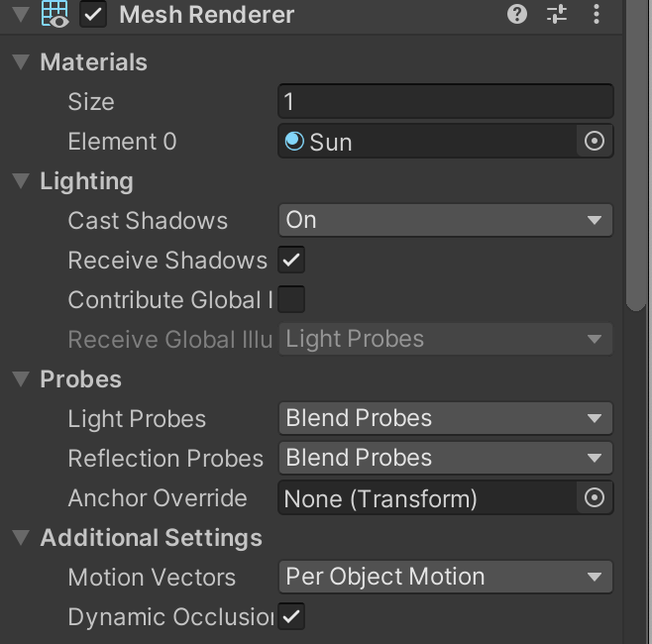
Task: Open the Reflection Probes dropdown
Action: point(445,458)
